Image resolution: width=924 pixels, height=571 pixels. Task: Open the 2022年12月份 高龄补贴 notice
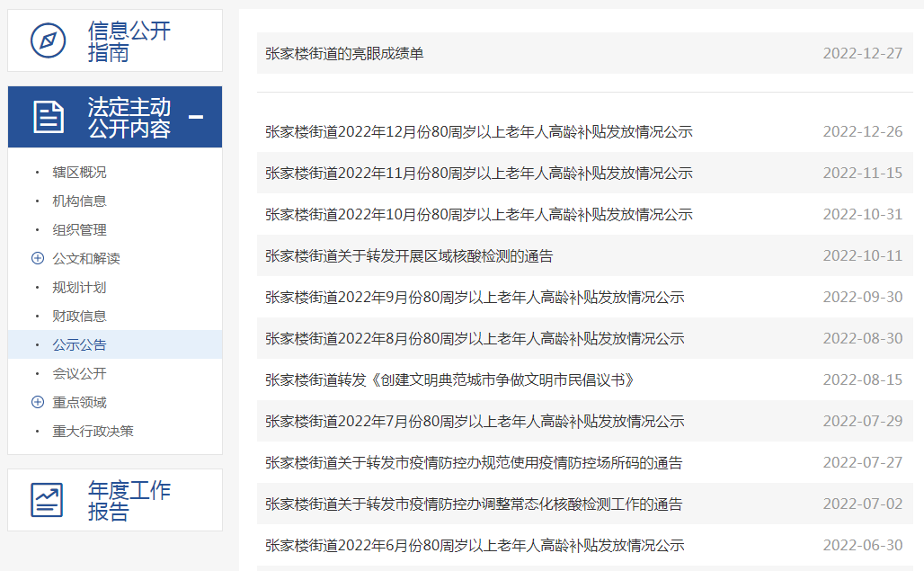478,131
